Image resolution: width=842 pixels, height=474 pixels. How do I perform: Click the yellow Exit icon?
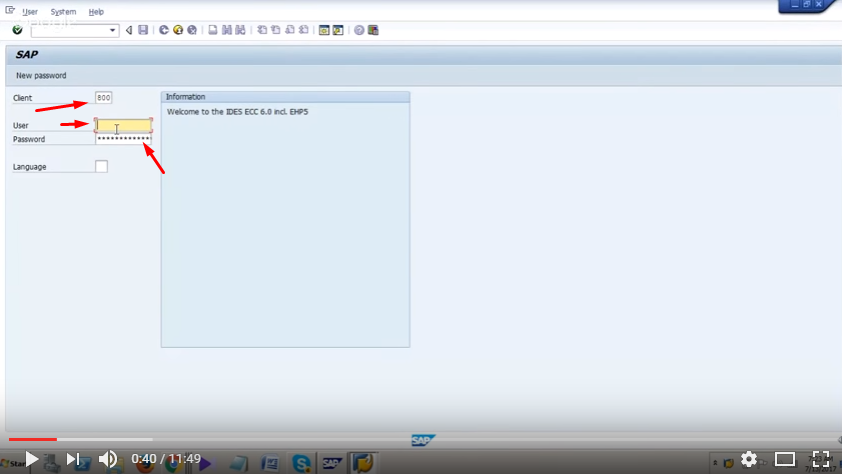tap(178, 30)
